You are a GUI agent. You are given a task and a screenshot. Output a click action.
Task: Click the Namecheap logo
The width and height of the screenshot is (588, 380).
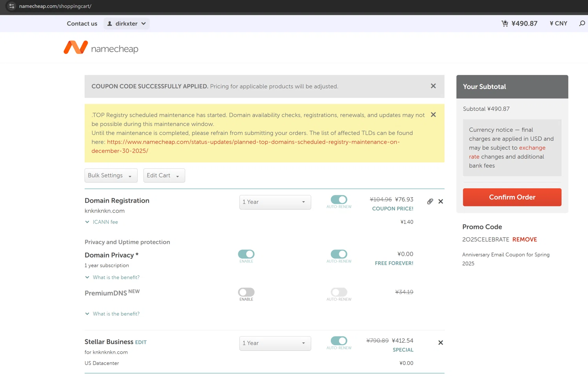tap(101, 48)
